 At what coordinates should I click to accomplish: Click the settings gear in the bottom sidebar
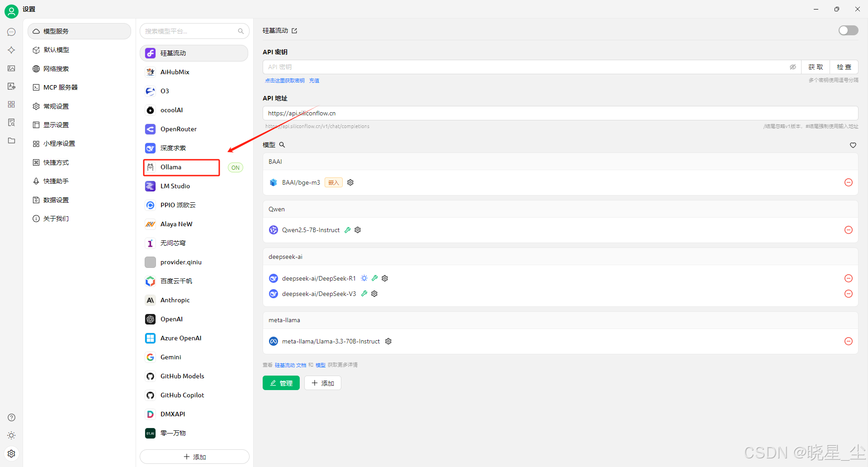click(11, 453)
